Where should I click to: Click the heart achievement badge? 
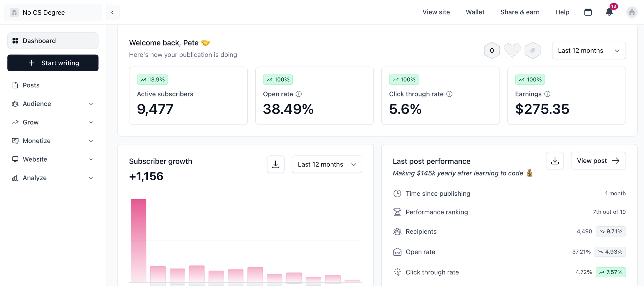[x=512, y=50]
